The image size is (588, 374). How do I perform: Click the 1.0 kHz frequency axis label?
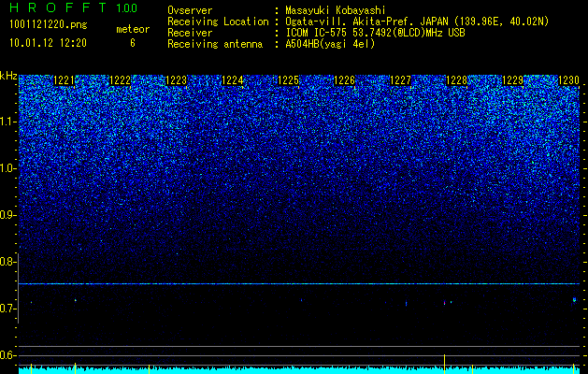[7, 168]
